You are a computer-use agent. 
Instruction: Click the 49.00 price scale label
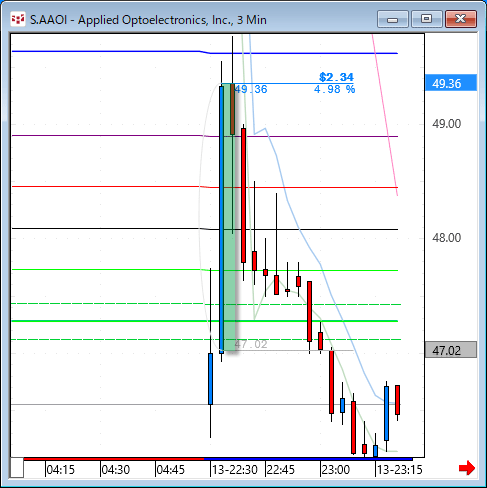click(x=446, y=124)
